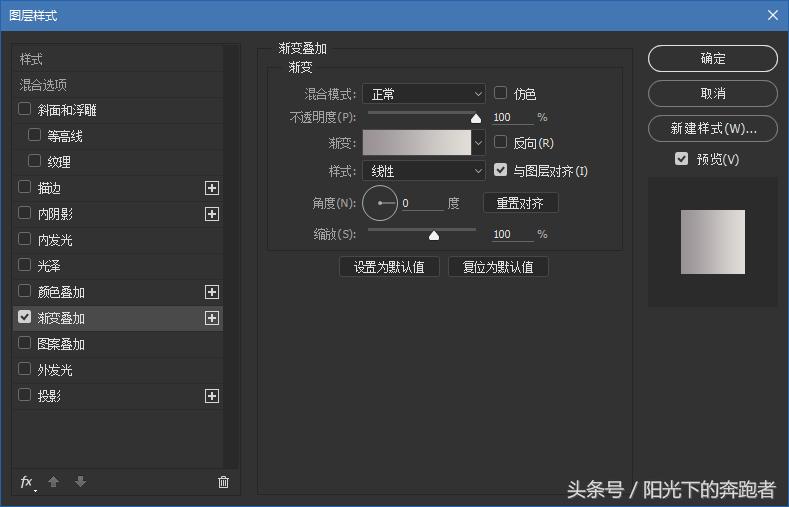The image size is (789, 507).
Task: Toggle 反向(R) reverse checkbox
Action: click(500, 142)
